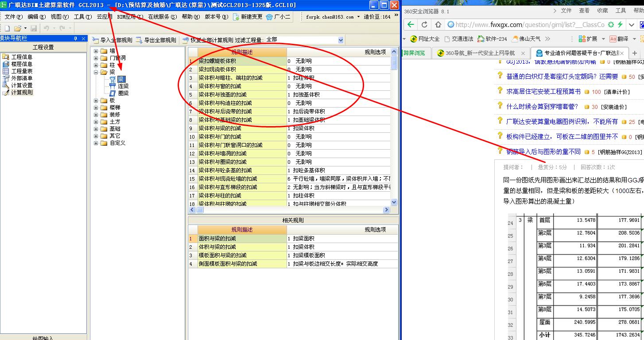Open the 视图(V) menu in GCL
This screenshot has width=644, height=340.
[x=59, y=17]
